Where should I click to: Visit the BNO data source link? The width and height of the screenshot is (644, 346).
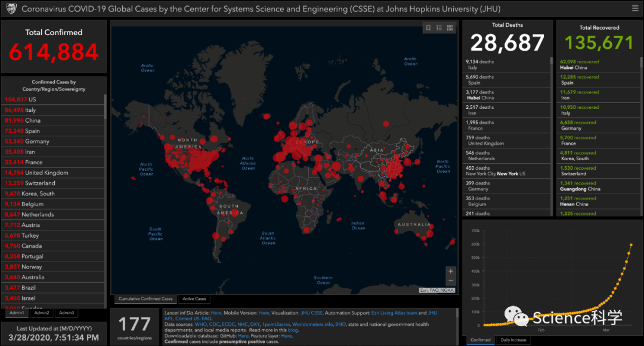pyautogui.click(x=340, y=325)
